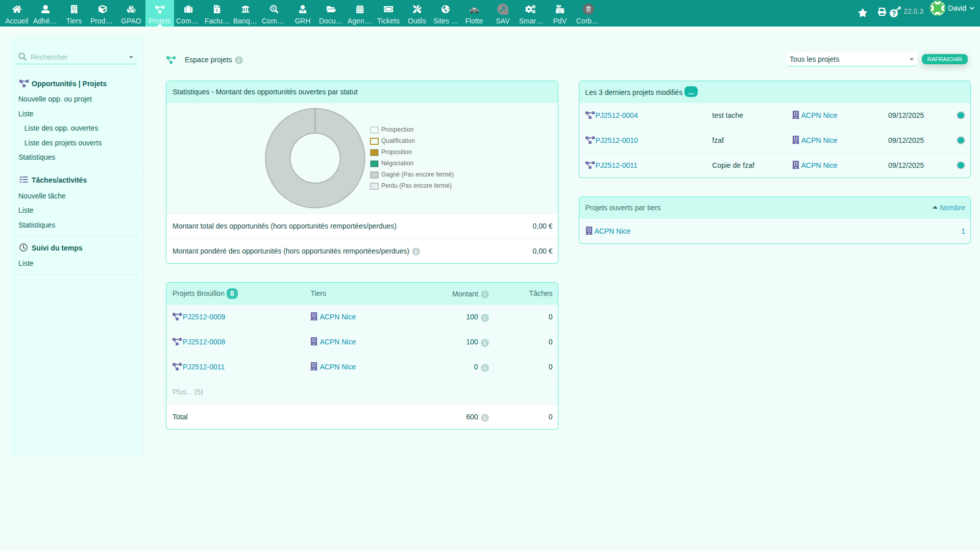Viewport: 980px width, 551px height.
Task: Click info icon beside Montant pondéré
Action: 416,252
